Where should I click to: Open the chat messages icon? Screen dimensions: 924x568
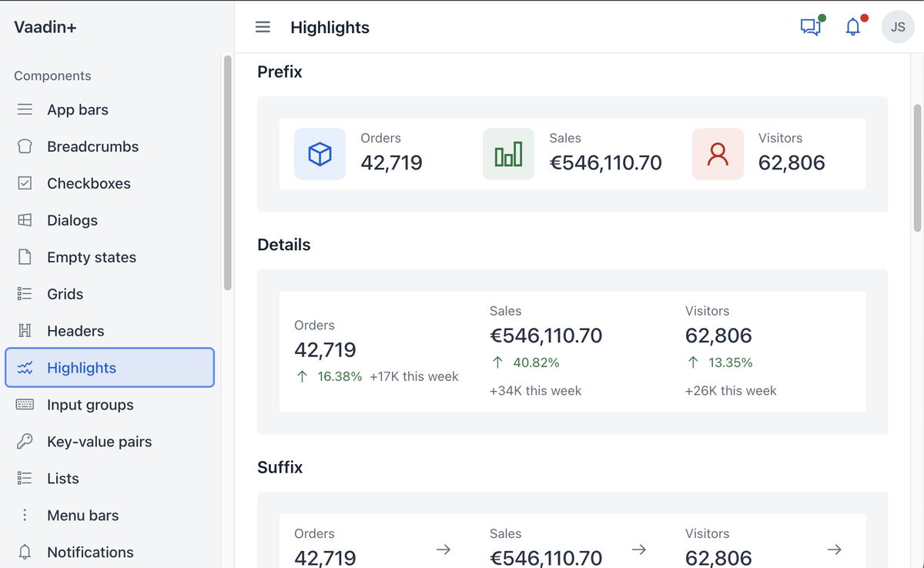tap(810, 27)
